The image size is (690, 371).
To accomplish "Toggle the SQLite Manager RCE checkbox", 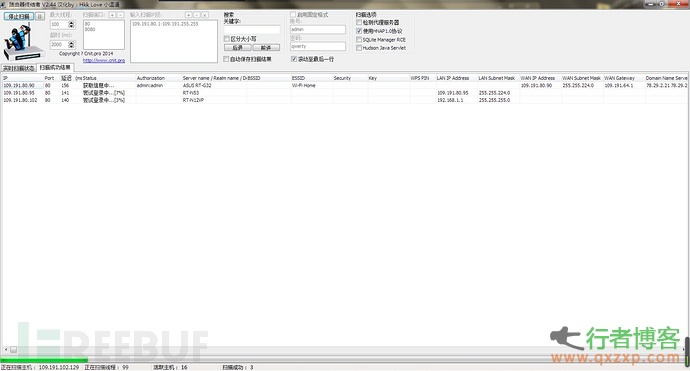I will coord(359,40).
